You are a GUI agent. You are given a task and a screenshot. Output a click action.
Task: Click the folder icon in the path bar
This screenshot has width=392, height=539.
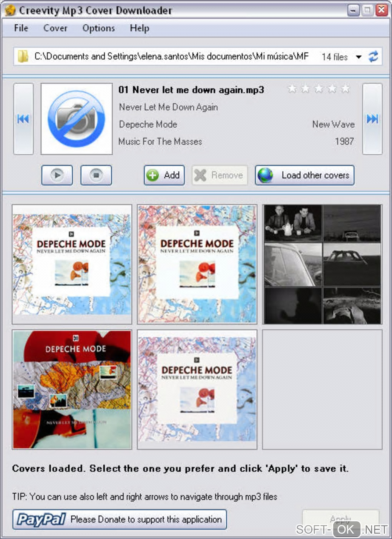[x=23, y=56]
